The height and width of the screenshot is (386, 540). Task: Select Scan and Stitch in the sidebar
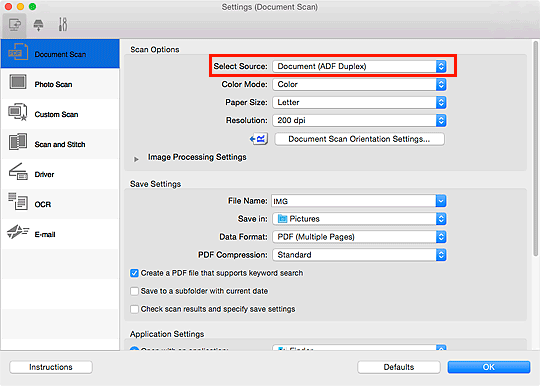click(x=60, y=144)
